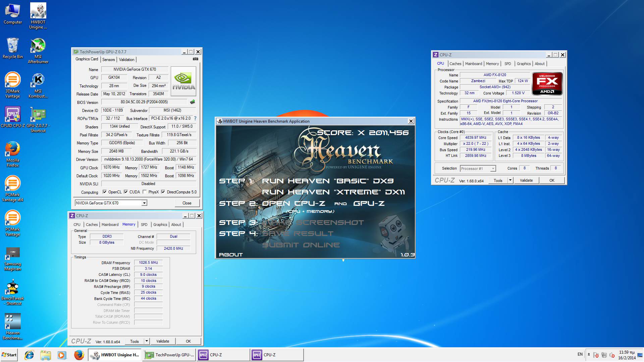Click Run Heaven "Basic" DX9 step
This screenshot has width=644, height=362.
pyautogui.click(x=328, y=181)
